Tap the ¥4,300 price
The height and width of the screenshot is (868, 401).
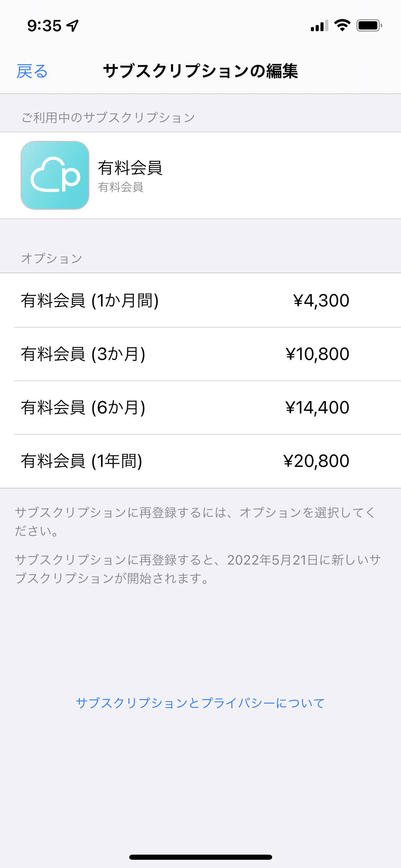click(321, 300)
